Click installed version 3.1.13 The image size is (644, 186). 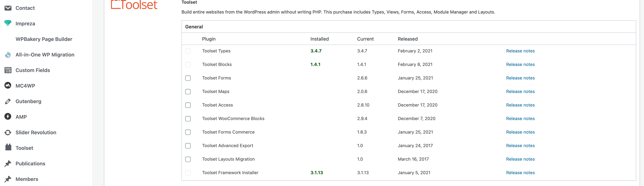click(317, 172)
